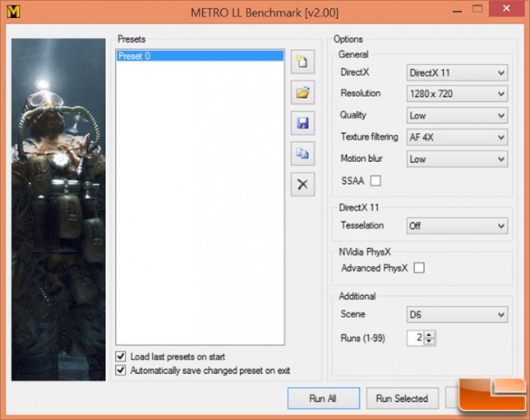Click the Run Selected button
This screenshot has height=420, width=530.
[403, 399]
